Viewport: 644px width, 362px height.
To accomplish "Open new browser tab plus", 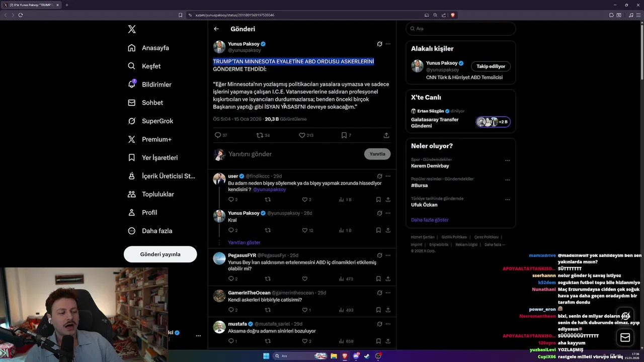I will 66,5.
